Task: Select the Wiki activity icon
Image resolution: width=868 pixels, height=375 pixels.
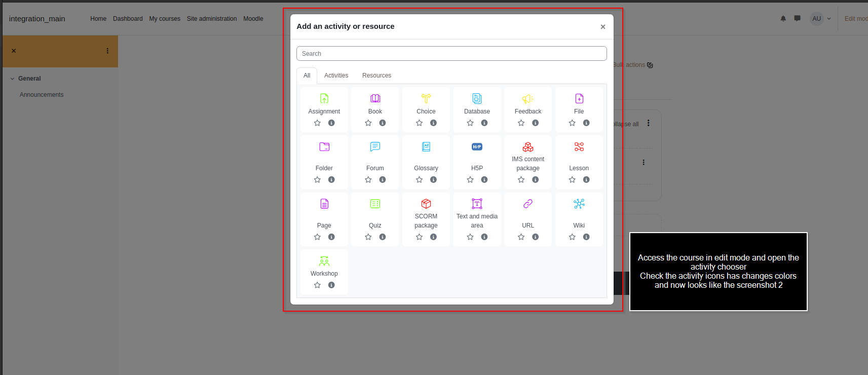Action: pyautogui.click(x=579, y=204)
